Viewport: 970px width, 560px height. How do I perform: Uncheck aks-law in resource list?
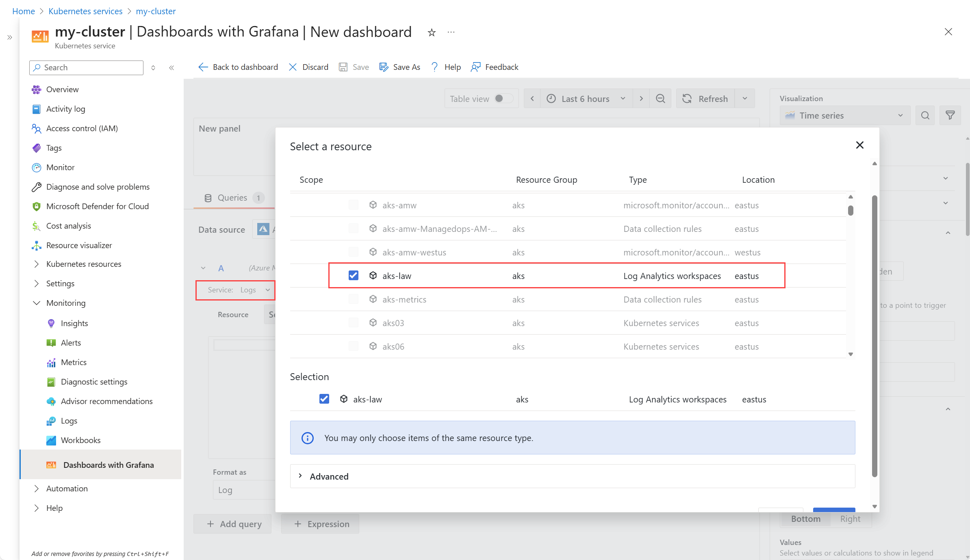353,276
